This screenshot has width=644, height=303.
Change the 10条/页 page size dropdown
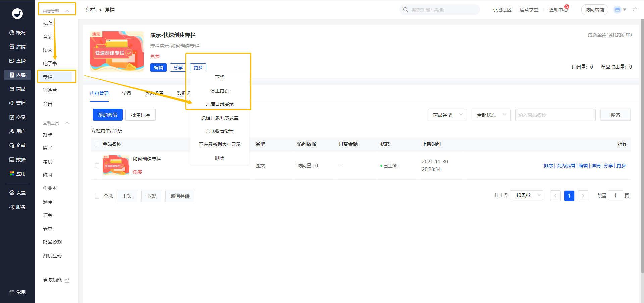point(526,196)
